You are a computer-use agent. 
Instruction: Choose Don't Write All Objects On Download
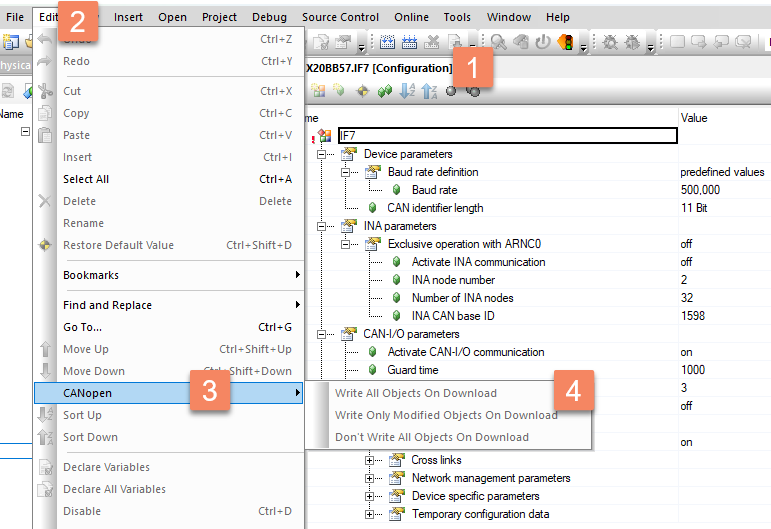point(448,437)
